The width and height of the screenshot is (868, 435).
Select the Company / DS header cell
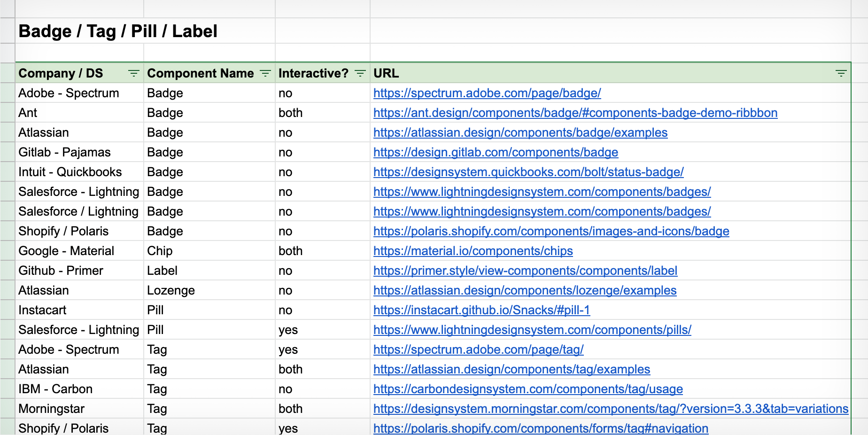(x=80, y=73)
